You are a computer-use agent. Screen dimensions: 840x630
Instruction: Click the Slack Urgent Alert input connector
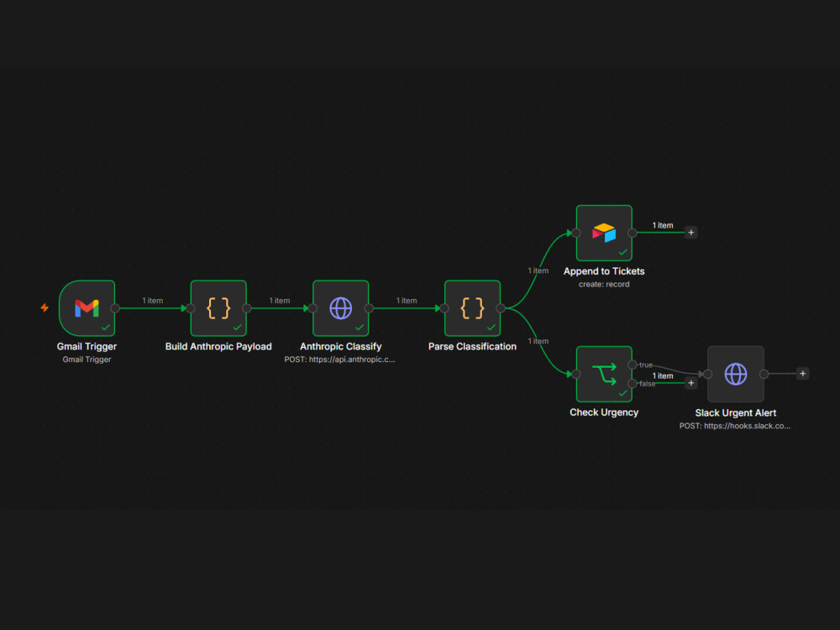pos(707,374)
